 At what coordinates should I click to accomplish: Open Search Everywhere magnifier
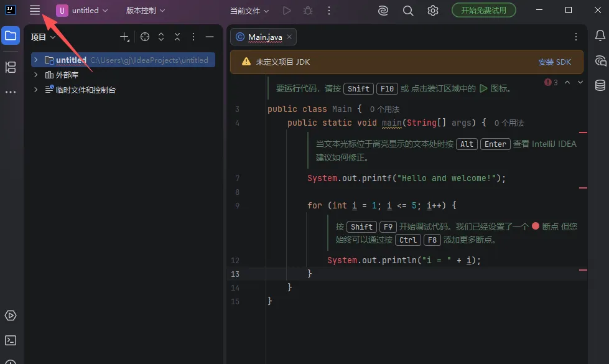(408, 11)
